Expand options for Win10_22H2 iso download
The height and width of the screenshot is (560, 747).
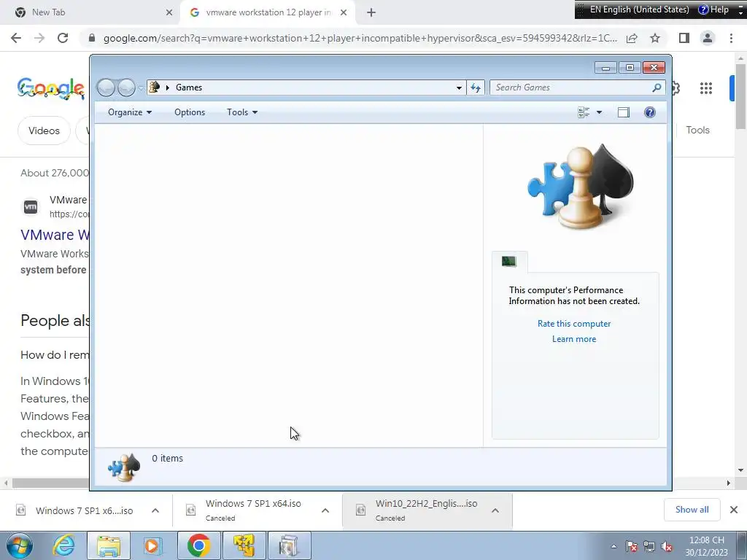tap(495, 510)
